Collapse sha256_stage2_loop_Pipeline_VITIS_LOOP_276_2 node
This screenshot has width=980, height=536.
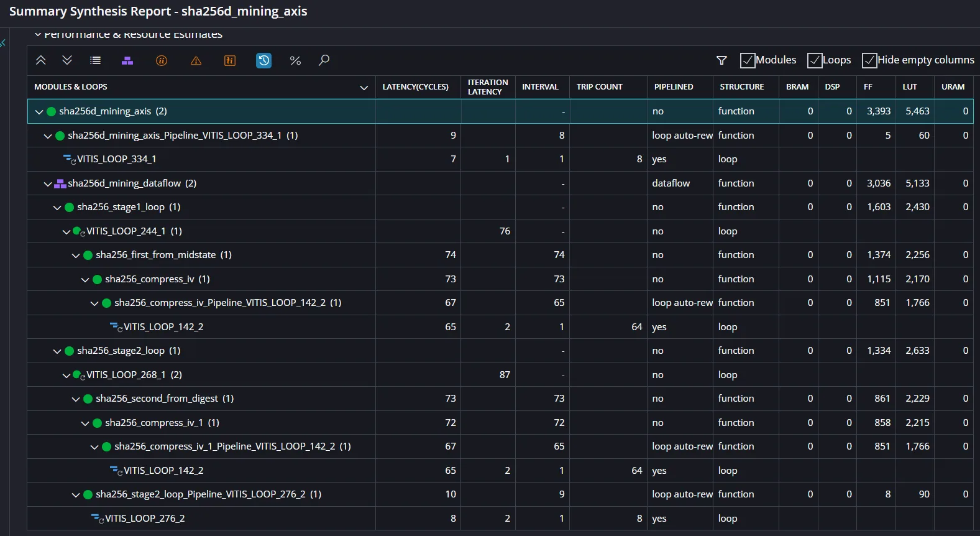[76, 495]
